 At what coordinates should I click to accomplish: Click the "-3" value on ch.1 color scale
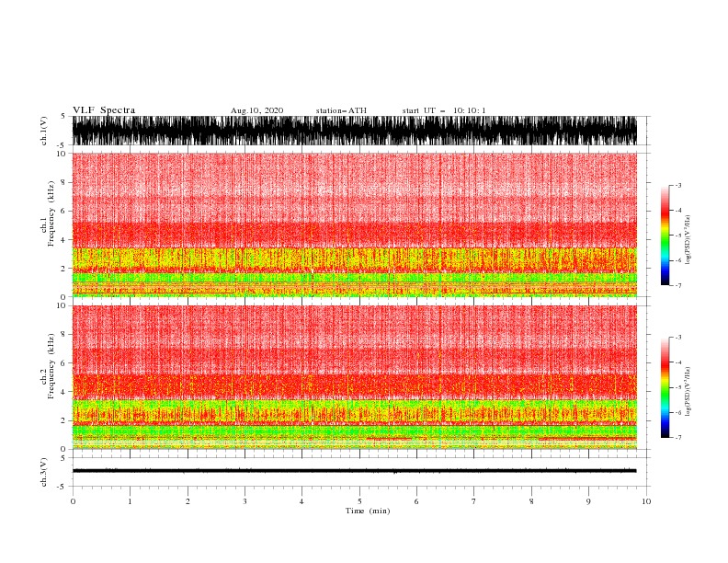coord(678,185)
